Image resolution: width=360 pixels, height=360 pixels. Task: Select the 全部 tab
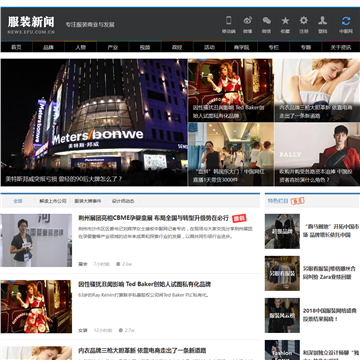pyautogui.click(x=18, y=201)
